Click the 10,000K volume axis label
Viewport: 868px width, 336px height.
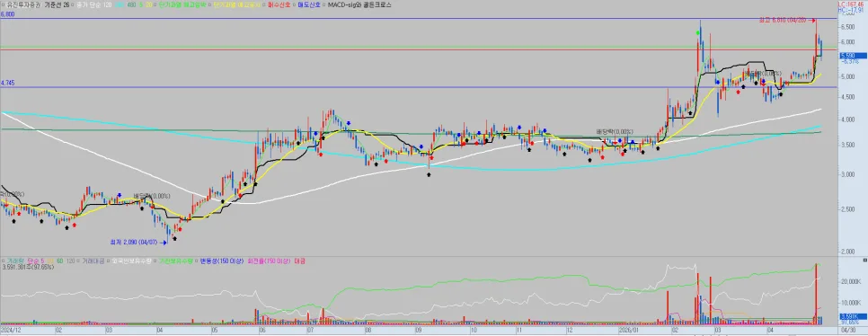coord(851,304)
